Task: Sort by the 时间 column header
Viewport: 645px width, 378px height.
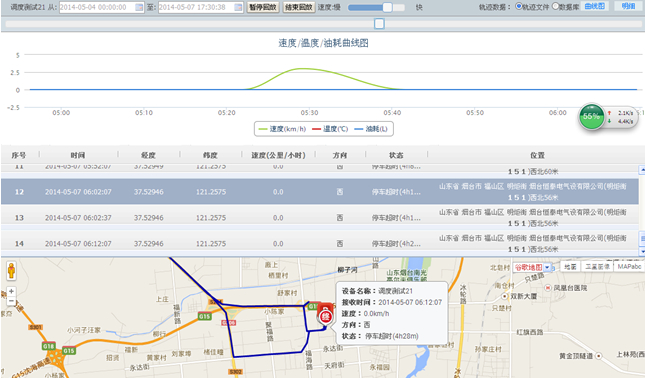Action: tap(78, 155)
